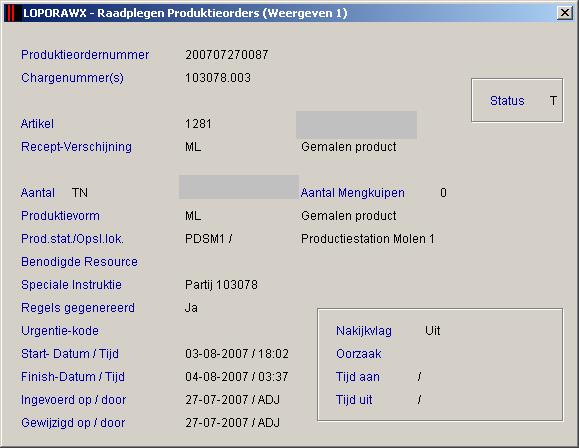Select the Produktieordernummer value 200707270087
579x448 pixels.
point(227,55)
